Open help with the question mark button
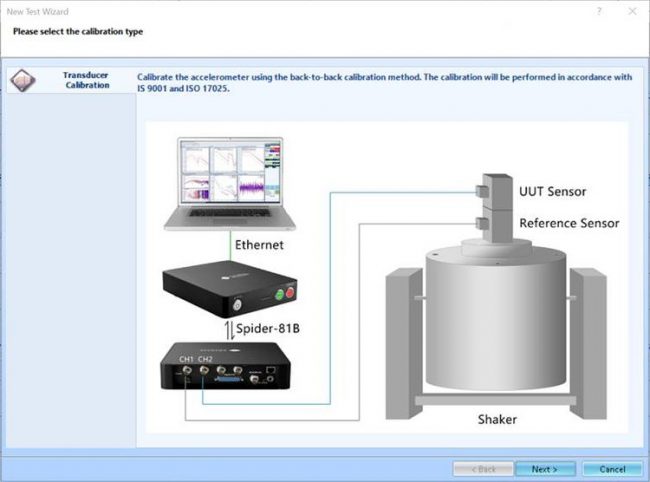The width and height of the screenshot is (650, 482). (x=599, y=10)
